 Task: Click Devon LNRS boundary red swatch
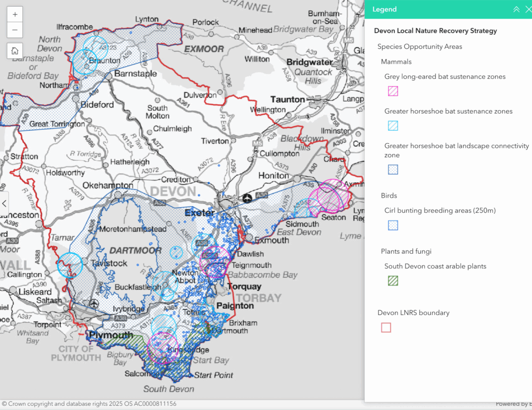pyautogui.click(x=386, y=327)
